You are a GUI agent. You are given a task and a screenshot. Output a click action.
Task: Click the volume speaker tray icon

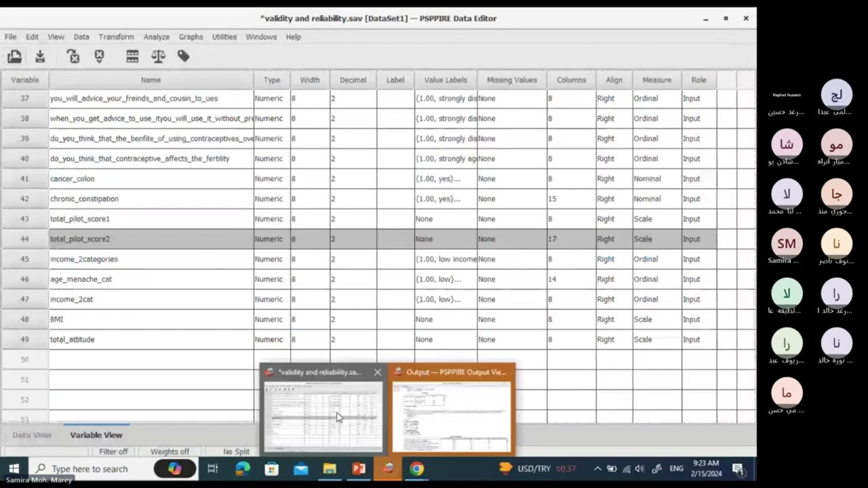click(x=639, y=468)
